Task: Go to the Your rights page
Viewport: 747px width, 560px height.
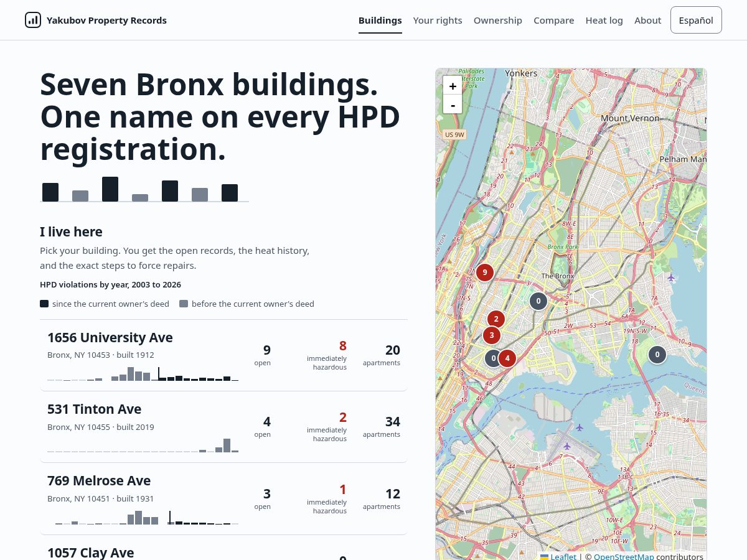Action: pyautogui.click(x=438, y=20)
